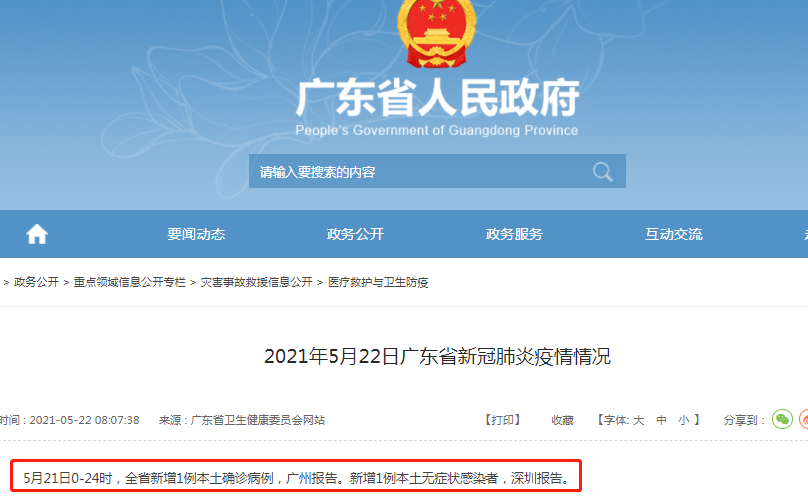
Task: Set font size to 中
Action: (661, 420)
